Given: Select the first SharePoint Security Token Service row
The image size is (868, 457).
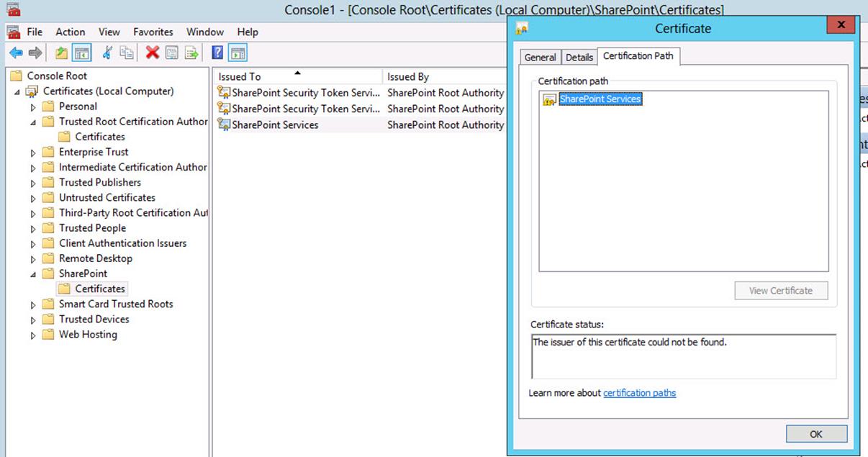Looking at the screenshot, I should tap(360, 93).
